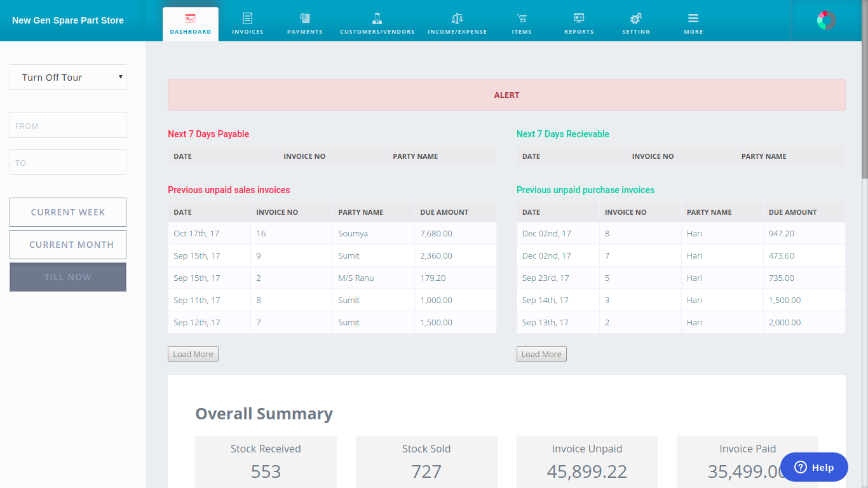868x488 pixels.
Task: Click M/S Ranu party name
Action: coord(356,278)
